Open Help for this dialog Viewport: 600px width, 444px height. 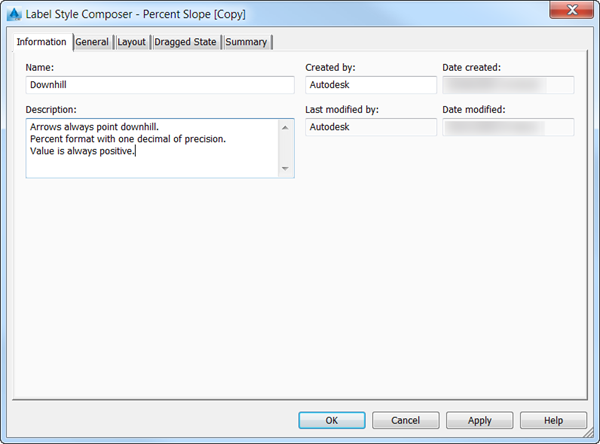pyautogui.click(x=553, y=420)
